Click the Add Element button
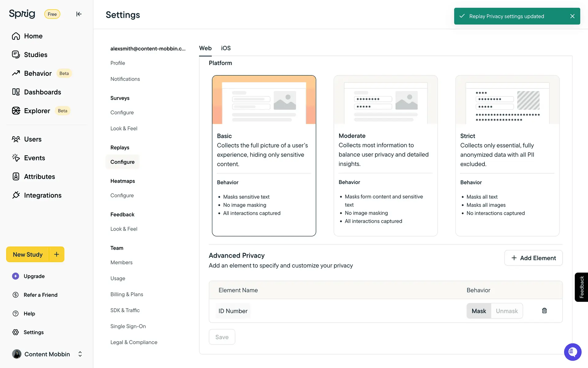This screenshot has width=588, height=368. [x=533, y=258]
